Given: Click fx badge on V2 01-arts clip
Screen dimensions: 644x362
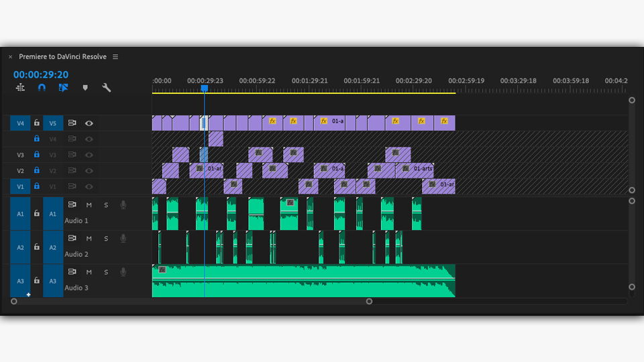Looking at the screenshot, I should point(406,168).
